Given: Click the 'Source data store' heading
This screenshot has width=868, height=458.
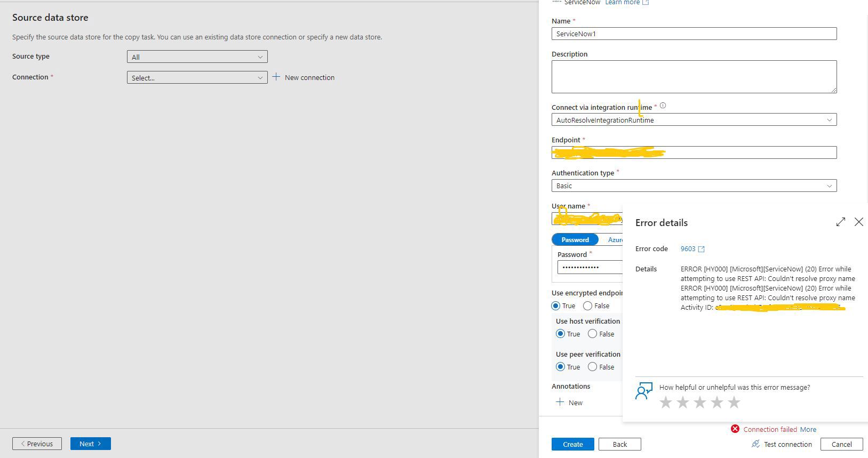Looking at the screenshot, I should tap(50, 18).
